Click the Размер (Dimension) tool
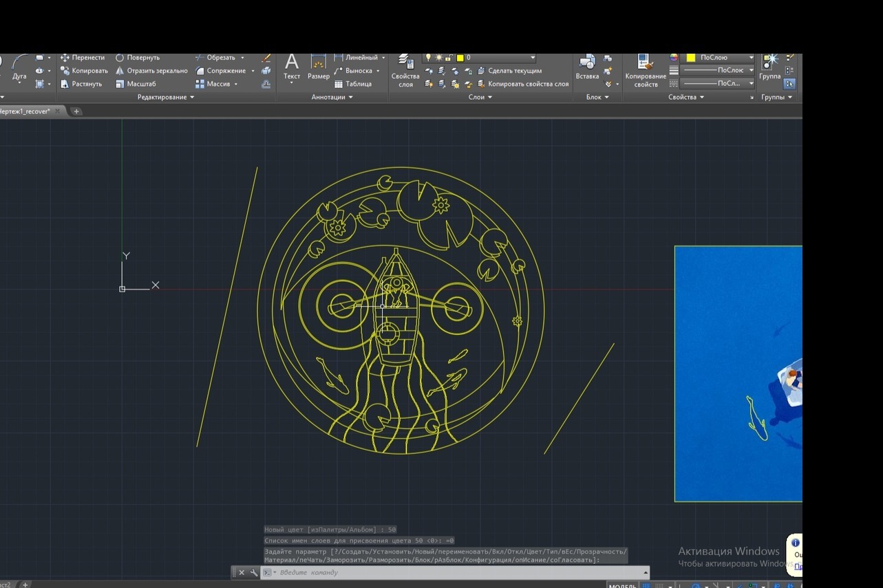This screenshot has height=588, width=883. click(319, 67)
